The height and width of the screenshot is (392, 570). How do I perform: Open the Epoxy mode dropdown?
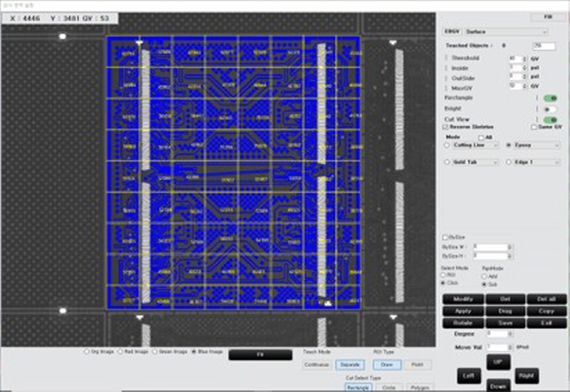536,145
